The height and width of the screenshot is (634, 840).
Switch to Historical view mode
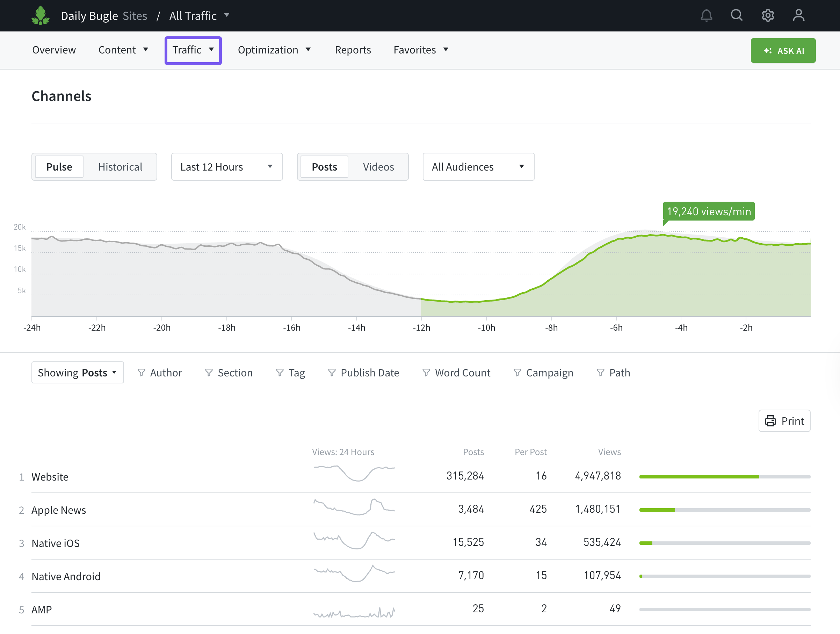click(120, 167)
